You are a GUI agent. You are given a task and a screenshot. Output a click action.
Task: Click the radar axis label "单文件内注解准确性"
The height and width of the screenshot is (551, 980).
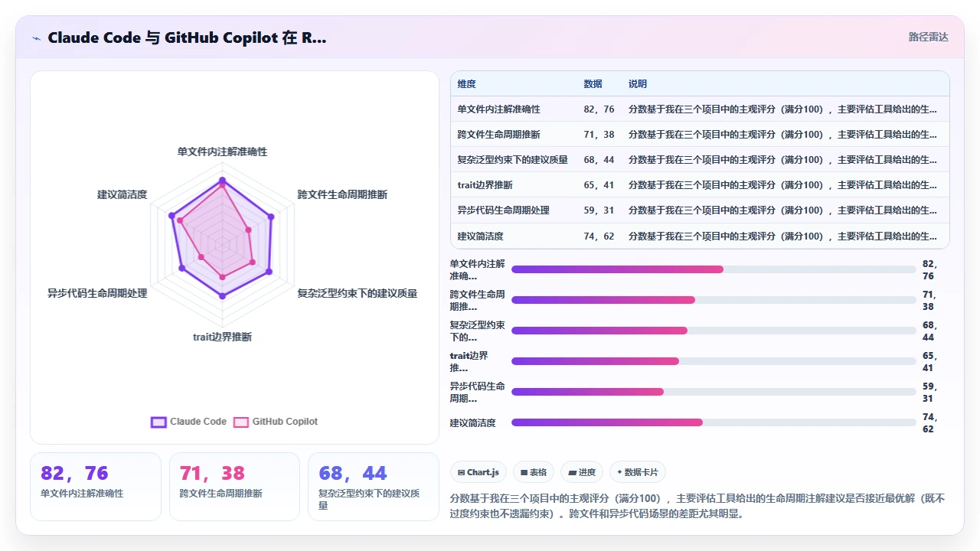222,152
